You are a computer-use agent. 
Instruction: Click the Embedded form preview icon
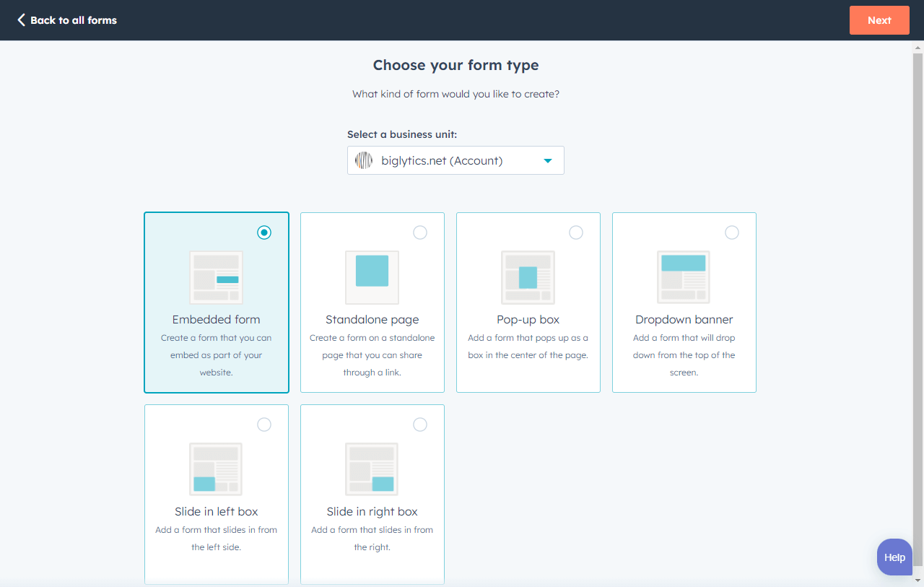(216, 277)
